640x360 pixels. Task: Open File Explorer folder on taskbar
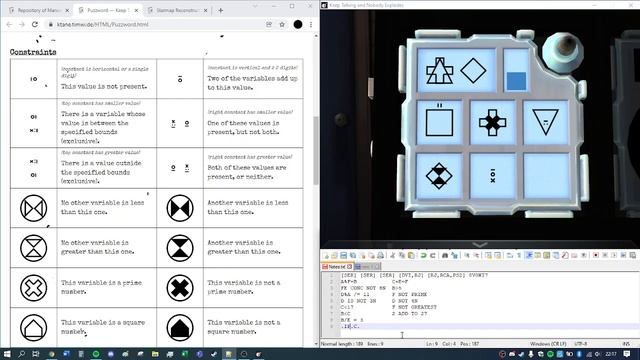tap(155, 354)
